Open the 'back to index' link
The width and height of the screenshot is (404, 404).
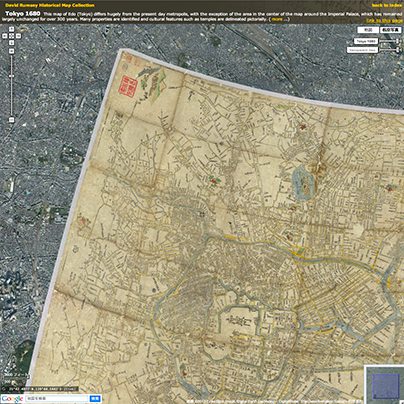387,5
